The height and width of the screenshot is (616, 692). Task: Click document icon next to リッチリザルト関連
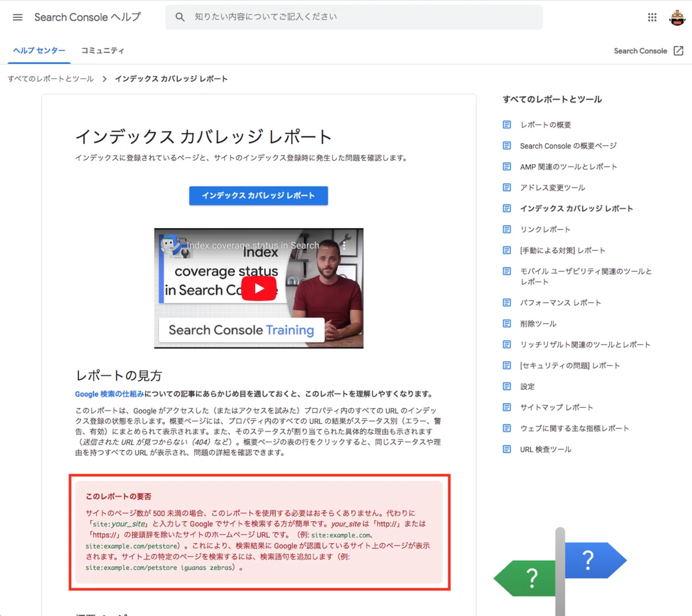[x=507, y=344]
